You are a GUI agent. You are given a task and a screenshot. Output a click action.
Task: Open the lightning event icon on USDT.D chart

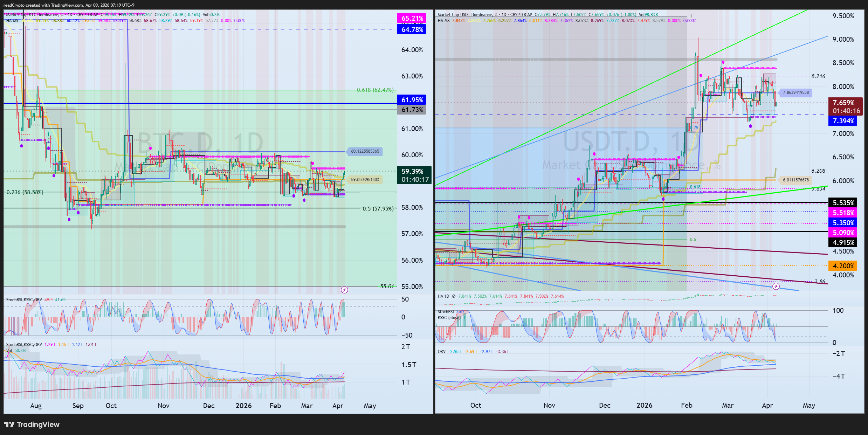point(776,286)
